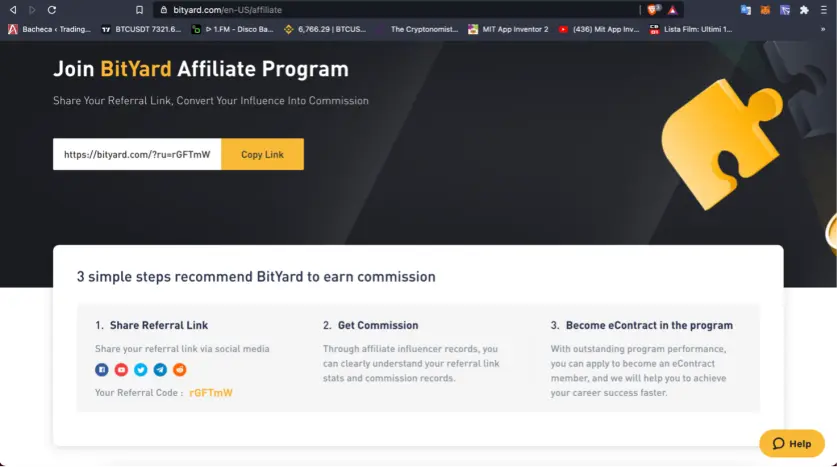Click the bookmark icon beside address bar
838x469 pixels.
tap(139, 10)
